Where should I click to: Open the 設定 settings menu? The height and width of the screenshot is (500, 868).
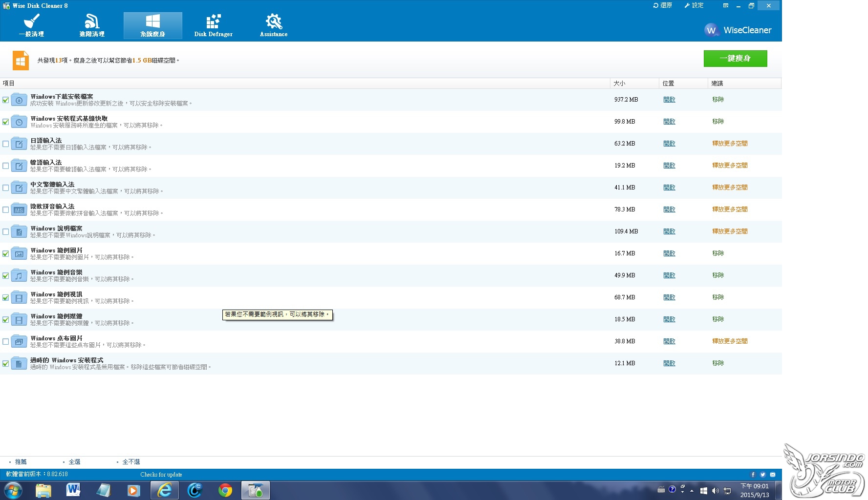coord(694,5)
